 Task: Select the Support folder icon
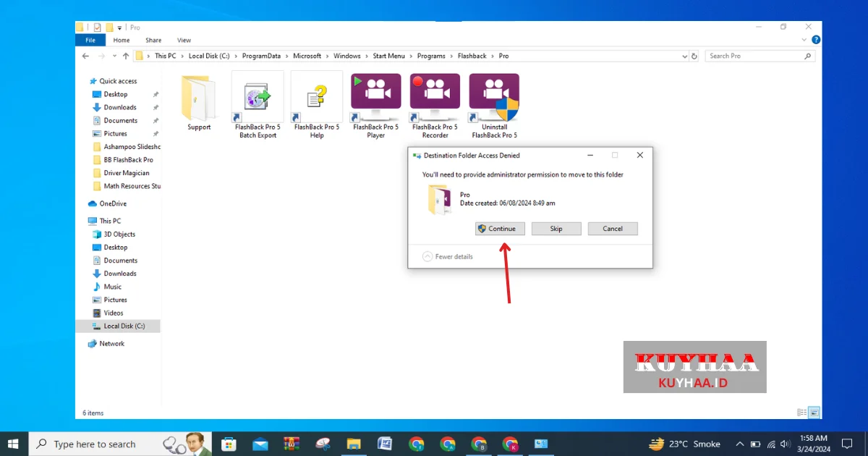coord(199,98)
